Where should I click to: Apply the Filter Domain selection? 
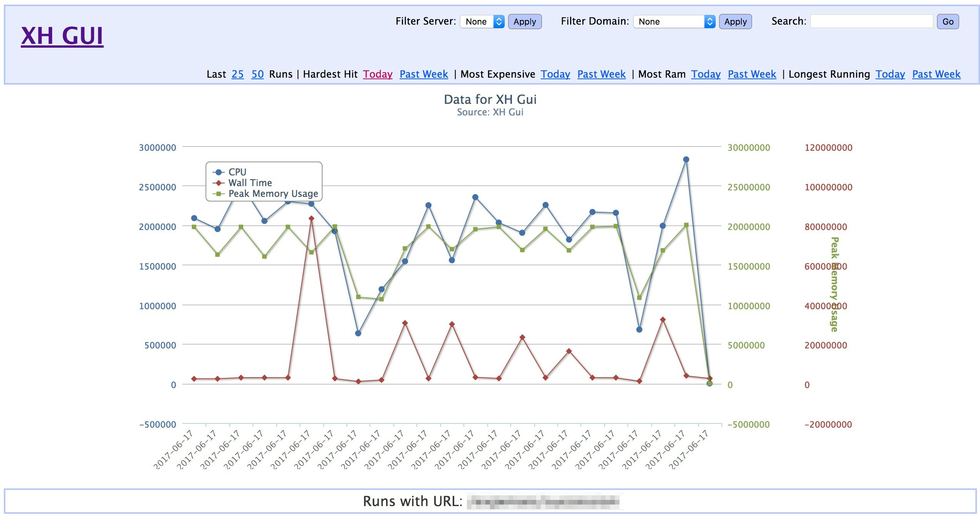click(x=735, y=22)
